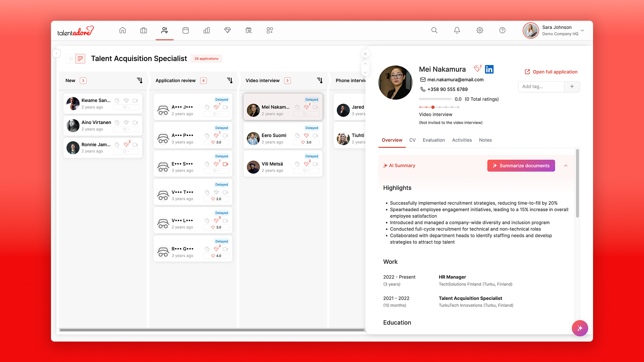The image size is (644, 362).
Task: Open the bar chart analytics icon
Action: pyautogui.click(x=207, y=30)
